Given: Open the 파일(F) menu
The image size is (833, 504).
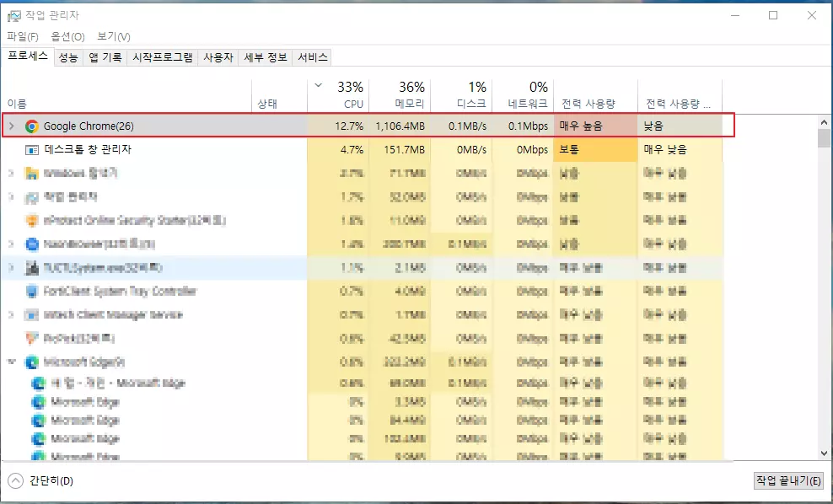Looking at the screenshot, I should tap(23, 36).
